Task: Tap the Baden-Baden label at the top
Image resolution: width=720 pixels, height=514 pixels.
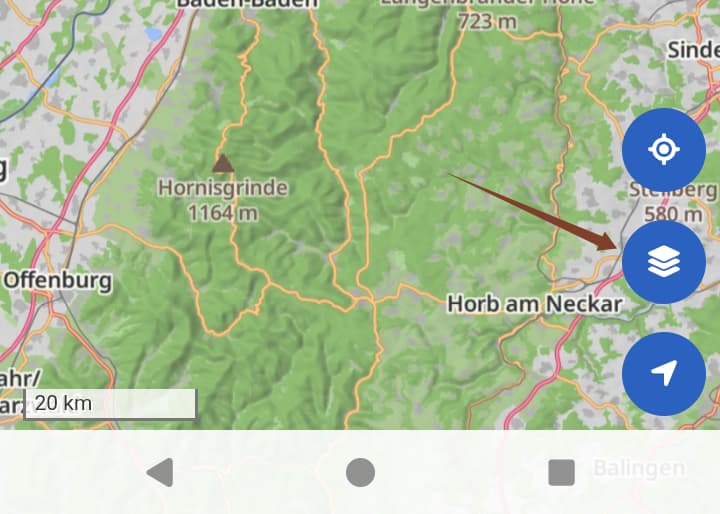Action: point(247,4)
